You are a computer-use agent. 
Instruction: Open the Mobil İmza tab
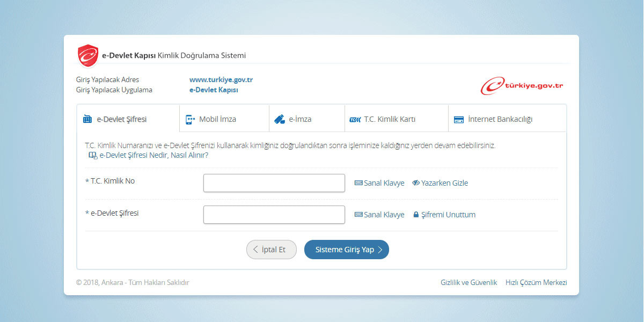pyautogui.click(x=224, y=119)
